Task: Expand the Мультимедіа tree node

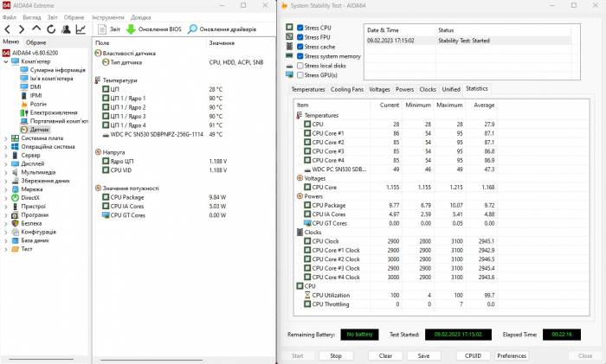Action: [6, 172]
